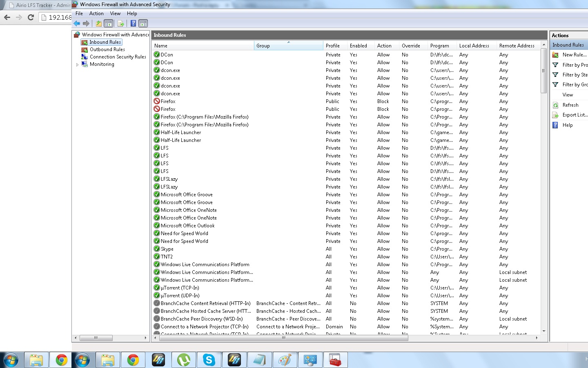Image resolution: width=588 pixels, height=368 pixels.
Task: Expand the Monitoring tree node
Action: pyautogui.click(x=77, y=65)
